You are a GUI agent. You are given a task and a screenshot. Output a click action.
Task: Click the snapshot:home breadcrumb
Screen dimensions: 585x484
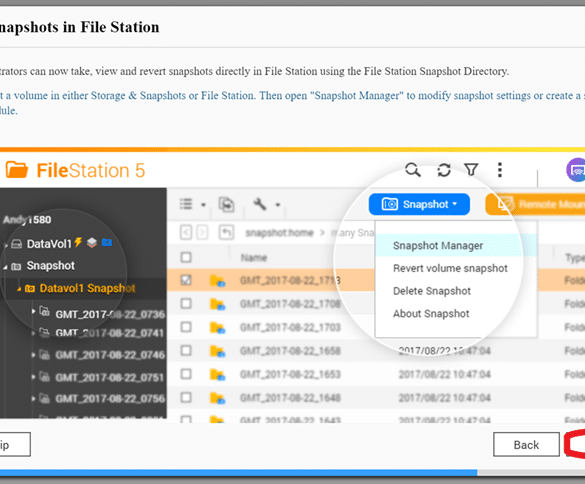click(279, 233)
